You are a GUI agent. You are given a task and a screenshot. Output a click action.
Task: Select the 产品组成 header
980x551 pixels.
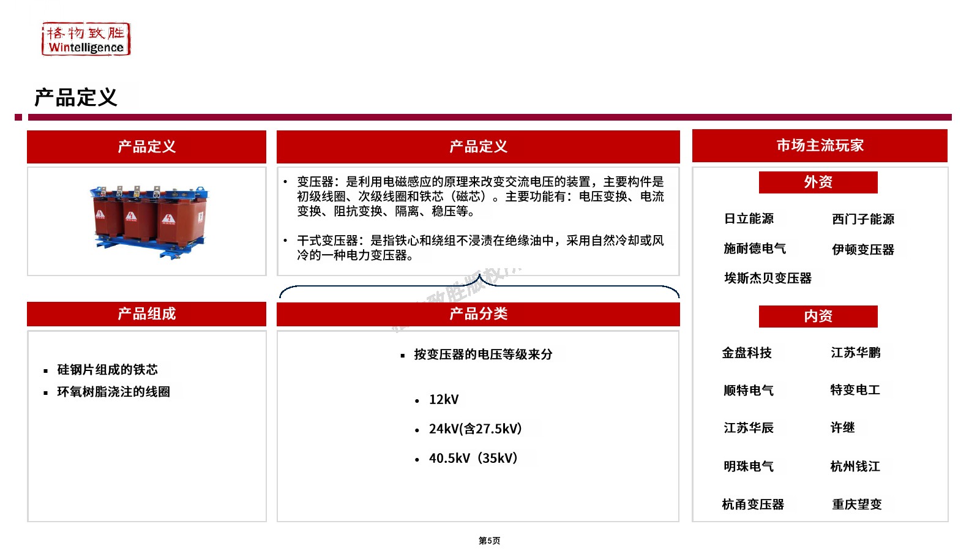click(146, 314)
